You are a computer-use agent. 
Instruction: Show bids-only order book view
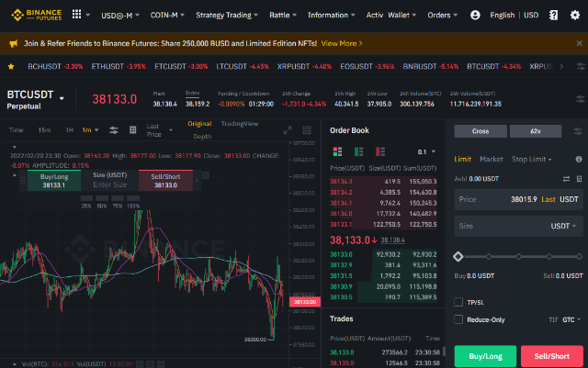358,151
